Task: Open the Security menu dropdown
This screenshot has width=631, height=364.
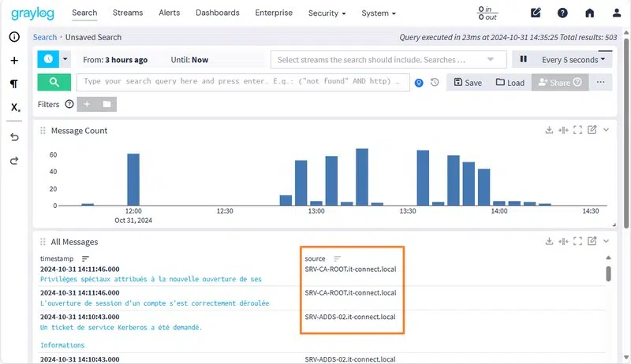Action: pyautogui.click(x=327, y=13)
